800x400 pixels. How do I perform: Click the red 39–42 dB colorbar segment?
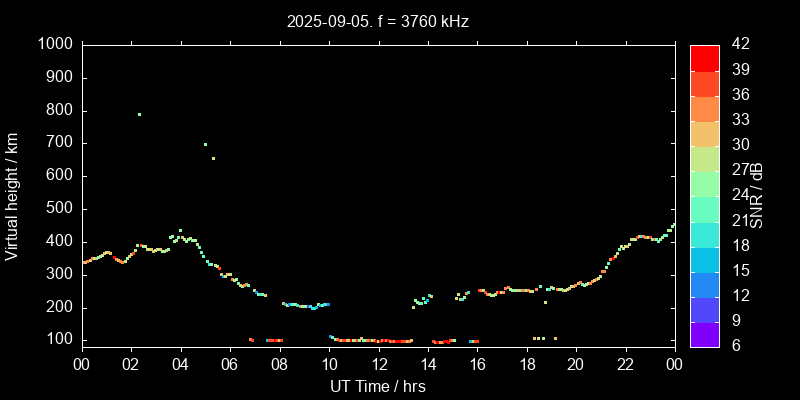704,57
